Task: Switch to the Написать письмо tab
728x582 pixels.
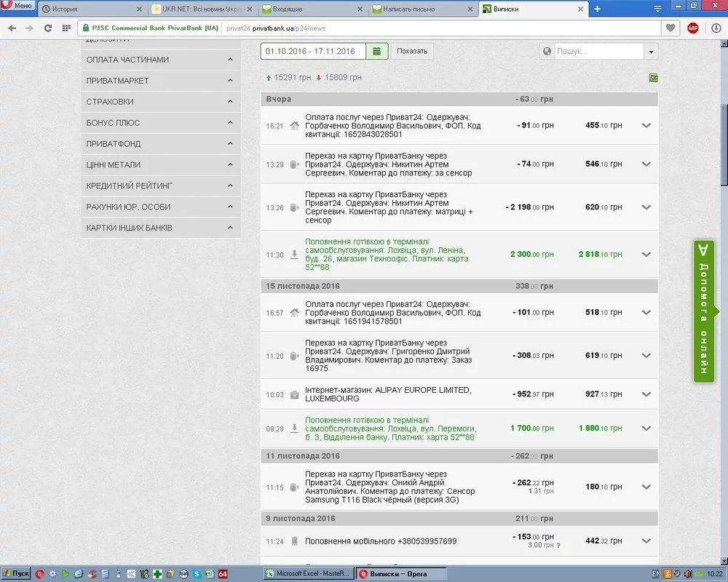Action: 422,9
